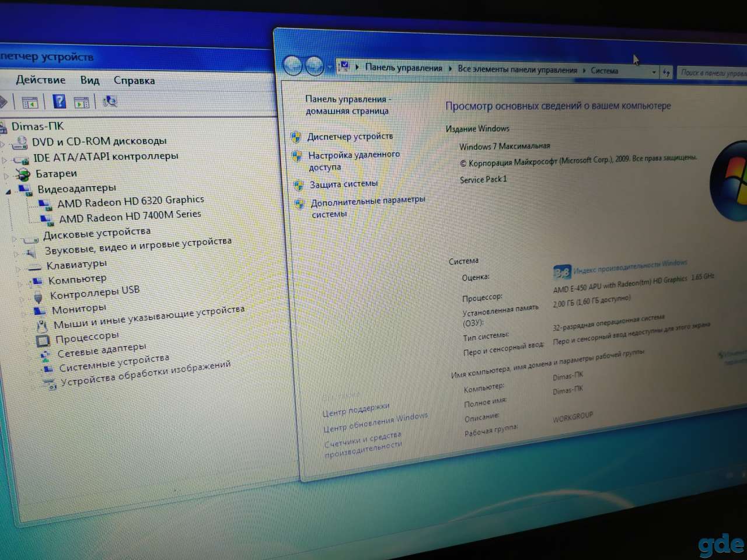This screenshot has width=747, height=560.
Task: Expand the Дисковые устройства branch arrow
Action: pos(15,239)
